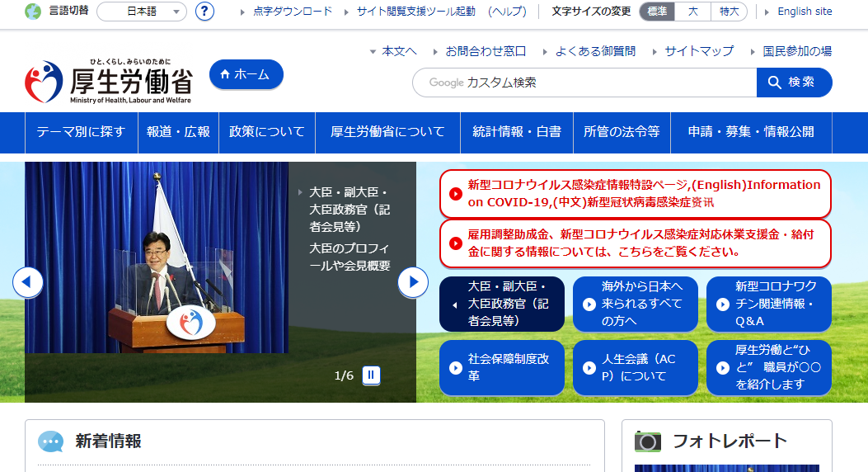Click the globe language switch icon

tap(33, 11)
